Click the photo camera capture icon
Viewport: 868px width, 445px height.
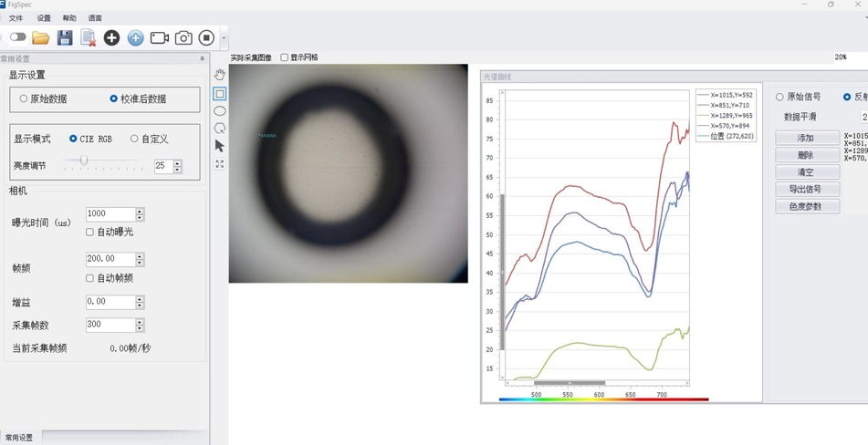(x=183, y=37)
